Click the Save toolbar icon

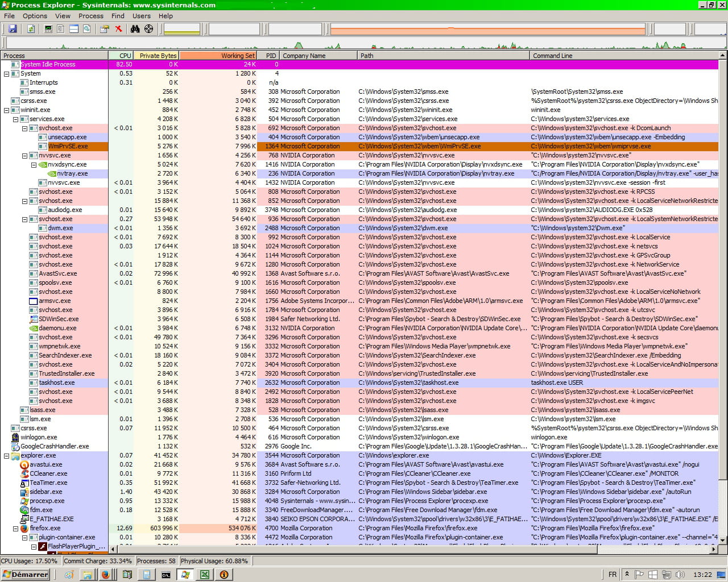pyautogui.click(x=13, y=29)
